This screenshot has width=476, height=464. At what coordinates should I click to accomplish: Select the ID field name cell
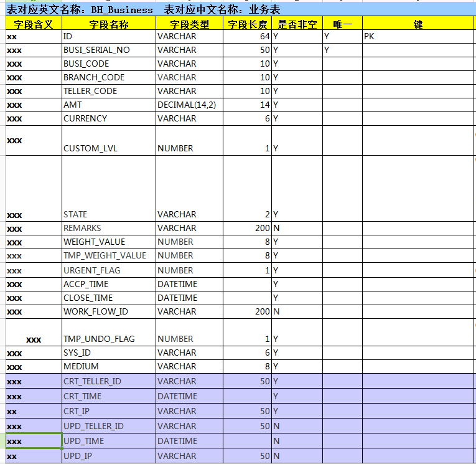pos(109,37)
